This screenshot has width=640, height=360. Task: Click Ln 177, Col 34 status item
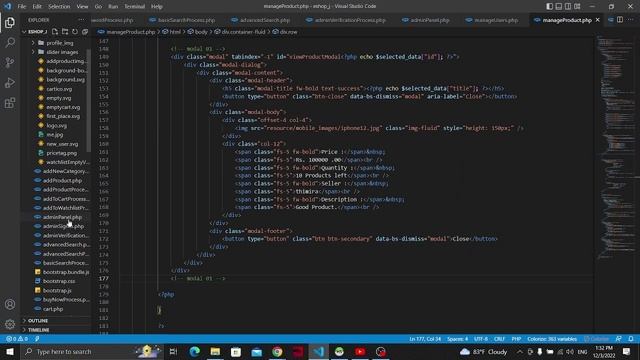425,339
